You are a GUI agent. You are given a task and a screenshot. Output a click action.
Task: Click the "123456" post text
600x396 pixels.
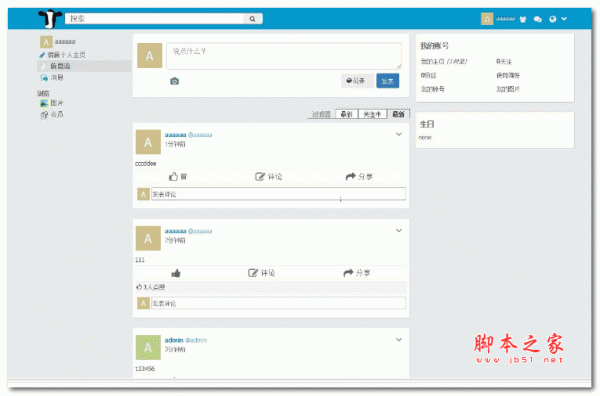tap(145, 369)
